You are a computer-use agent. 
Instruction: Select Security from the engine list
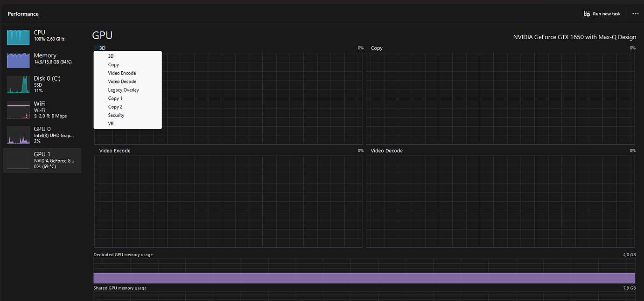point(116,115)
